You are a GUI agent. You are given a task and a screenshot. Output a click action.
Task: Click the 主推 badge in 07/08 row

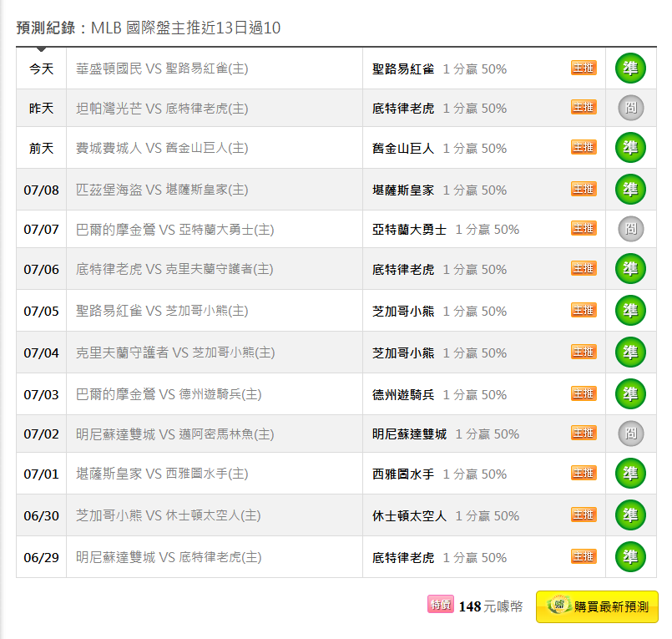(x=584, y=189)
